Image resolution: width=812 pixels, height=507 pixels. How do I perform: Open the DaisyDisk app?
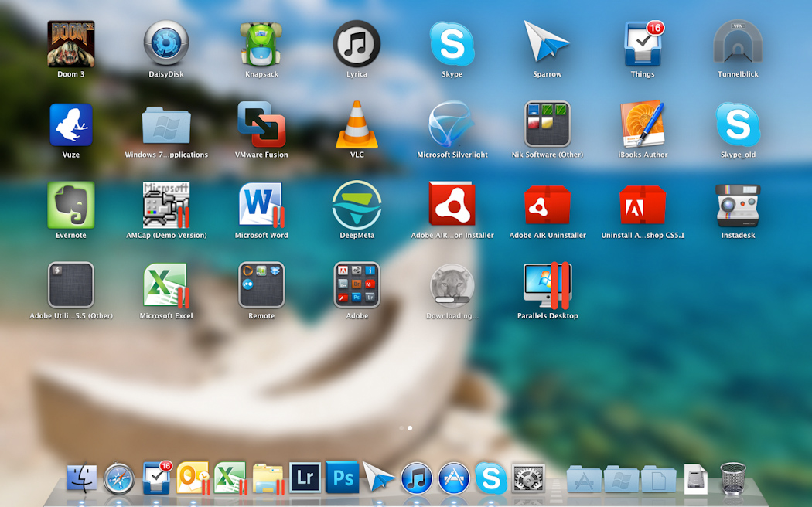pyautogui.click(x=165, y=45)
